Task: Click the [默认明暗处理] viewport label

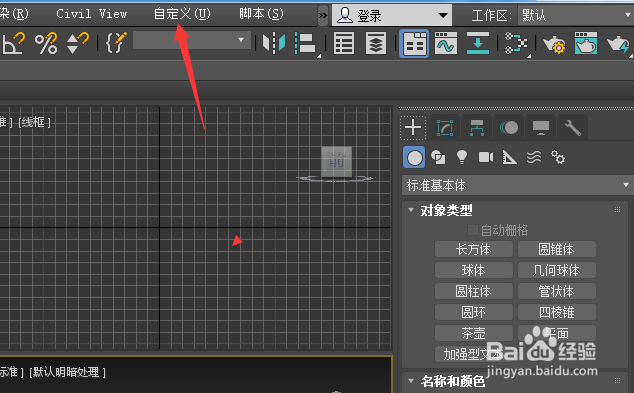Action: click(x=68, y=372)
